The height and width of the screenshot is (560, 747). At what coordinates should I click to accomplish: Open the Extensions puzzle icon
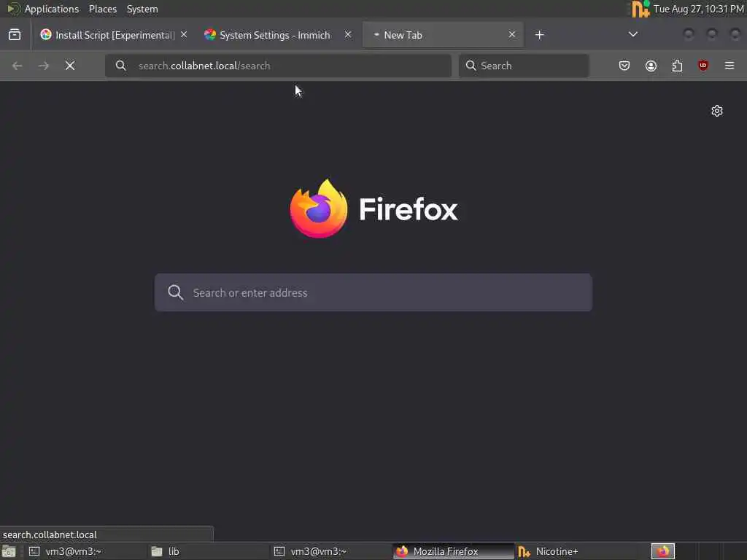click(x=677, y=66)
